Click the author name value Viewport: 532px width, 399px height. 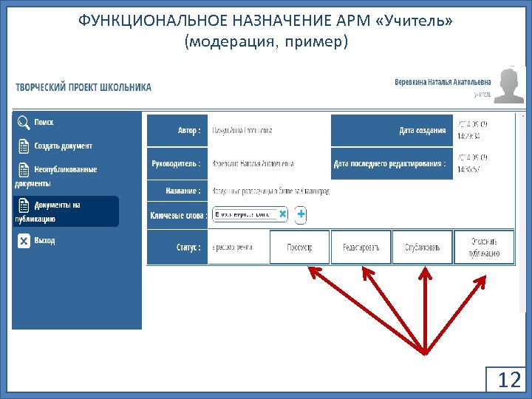tap(242, 130)
